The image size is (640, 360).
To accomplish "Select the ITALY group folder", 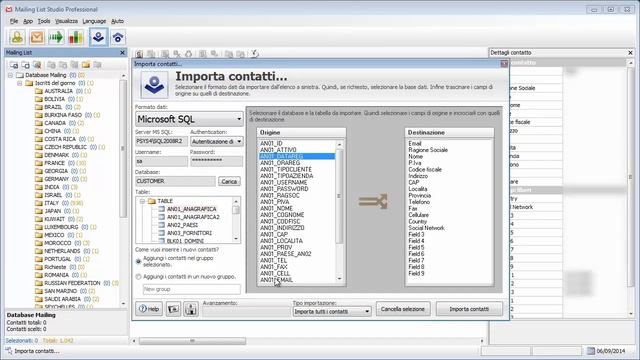I will pyautogui.click(x=51, y=203).
